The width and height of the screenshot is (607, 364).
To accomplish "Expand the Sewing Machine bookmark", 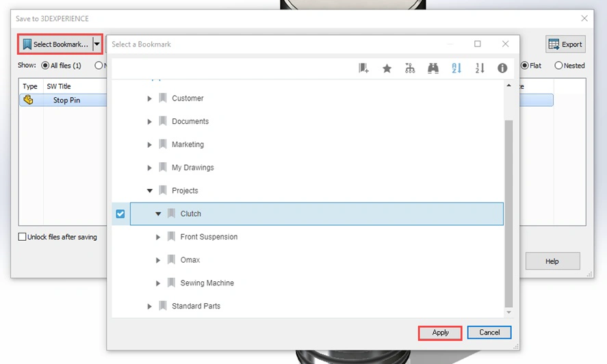I will click(158, 283).
